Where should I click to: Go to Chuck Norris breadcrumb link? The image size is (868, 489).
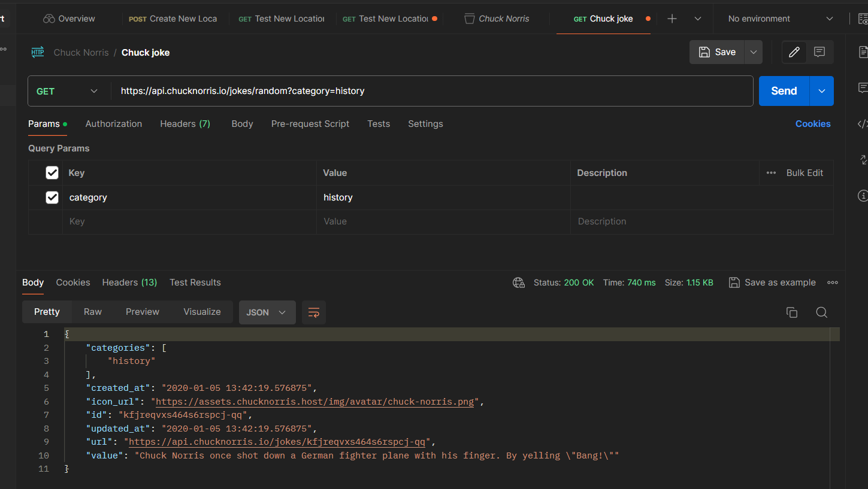81,53
